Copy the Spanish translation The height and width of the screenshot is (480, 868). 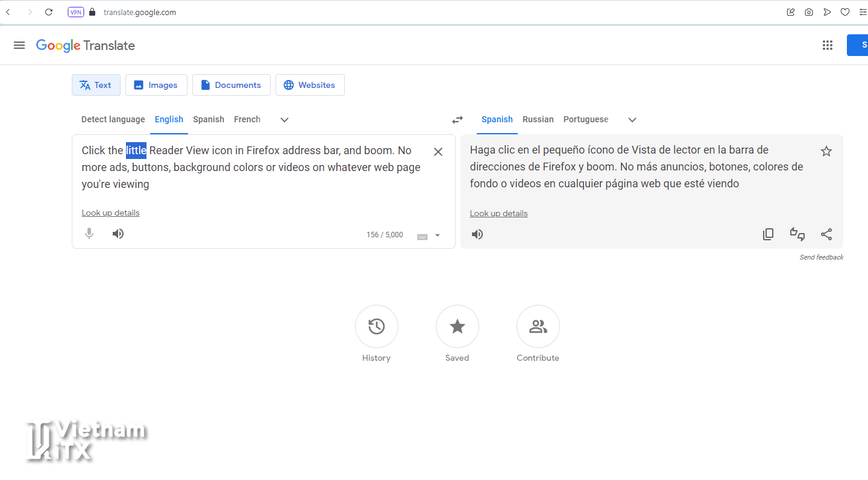pos(768,234)
